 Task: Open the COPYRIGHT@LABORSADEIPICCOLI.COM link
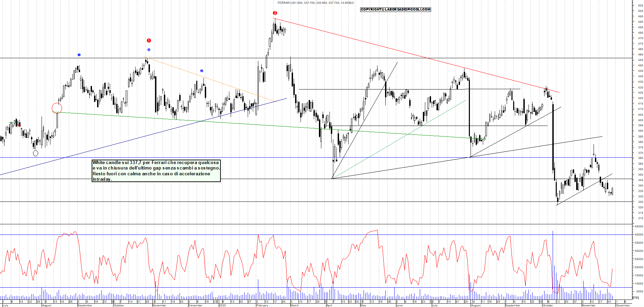395,10
